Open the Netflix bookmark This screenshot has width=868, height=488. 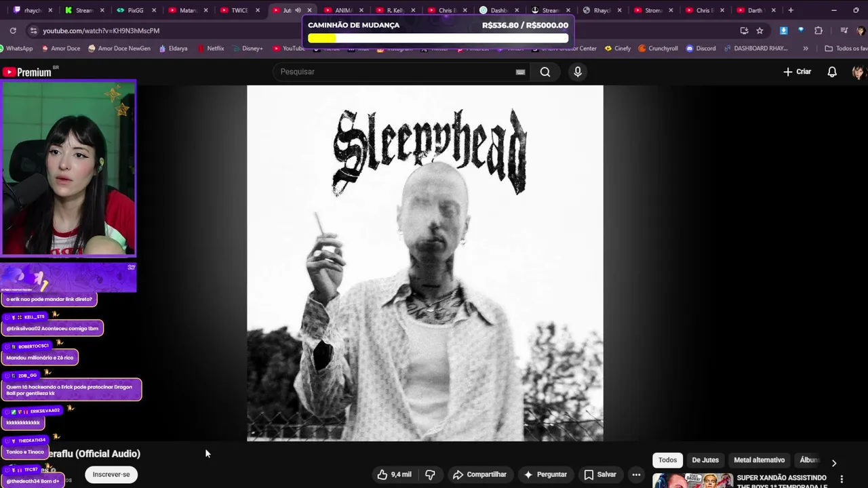[x=211, y=48]
